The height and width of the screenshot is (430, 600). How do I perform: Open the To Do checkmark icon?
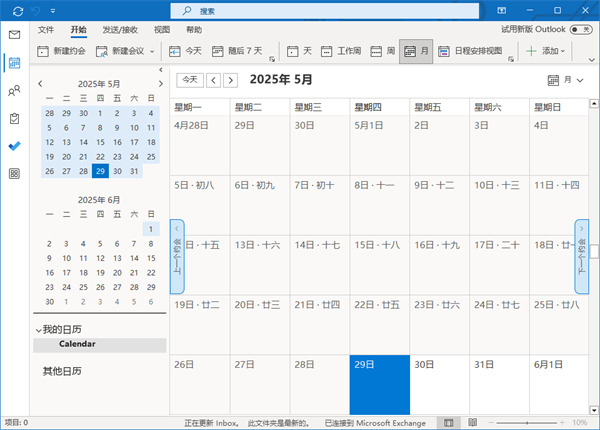pos(15,146)
